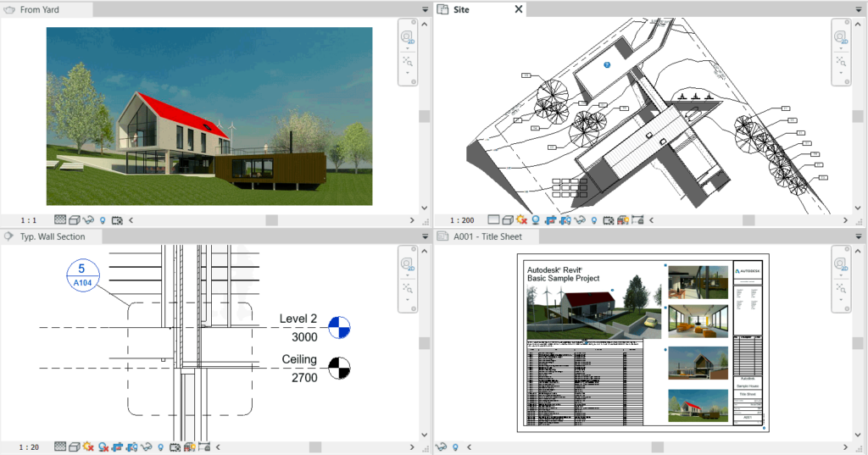This screenshot has width=868, height=455.
Task: Expand view control bar chevron in Site view
Action: click(x=652, y=219)
